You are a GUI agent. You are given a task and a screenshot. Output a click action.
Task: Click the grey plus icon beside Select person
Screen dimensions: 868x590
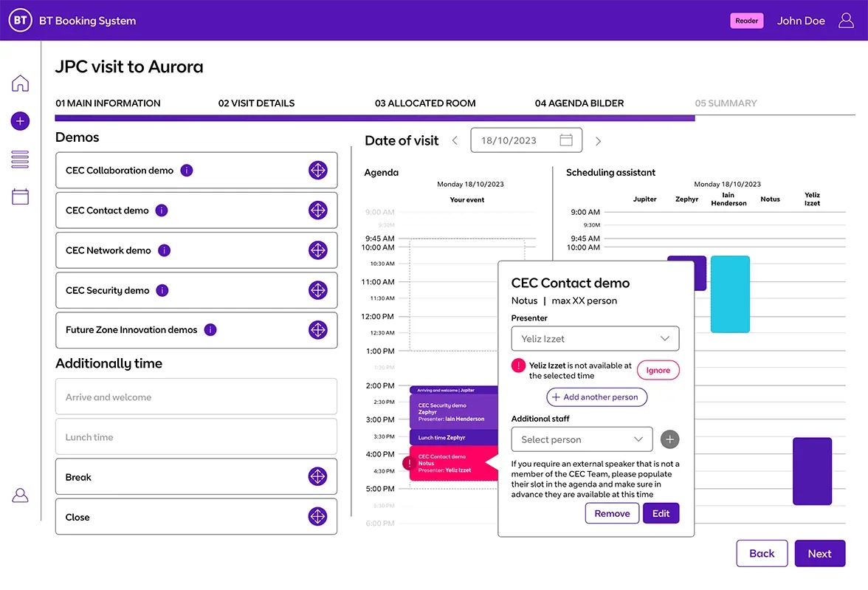(669, 439)
